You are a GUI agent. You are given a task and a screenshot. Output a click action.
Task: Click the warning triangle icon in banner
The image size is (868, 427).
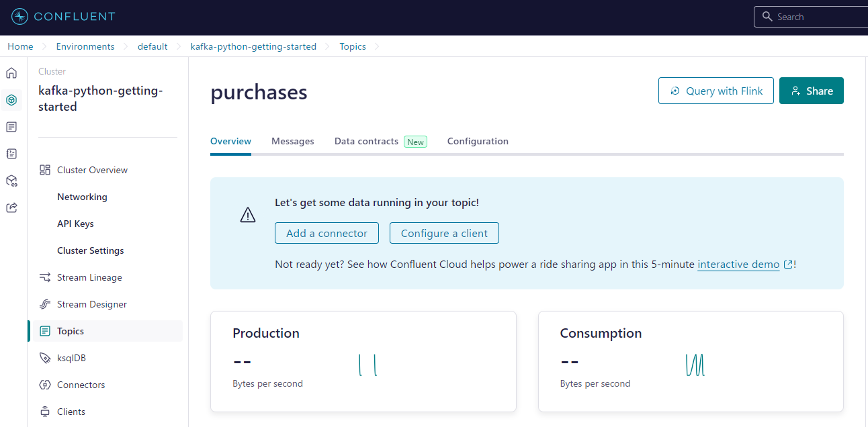(x=248, y=215)
